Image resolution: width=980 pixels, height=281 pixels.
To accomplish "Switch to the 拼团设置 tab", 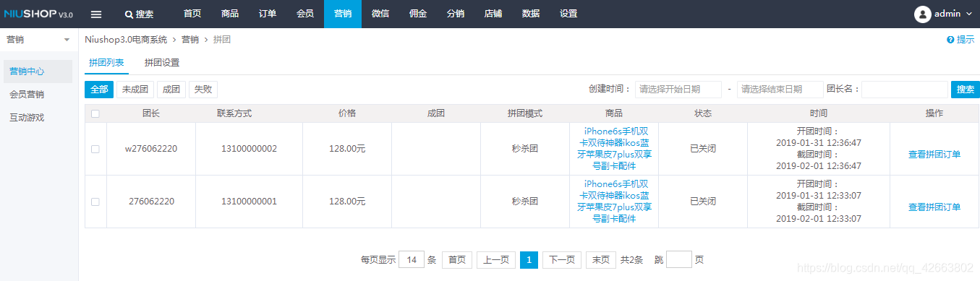I will point(162,63).
